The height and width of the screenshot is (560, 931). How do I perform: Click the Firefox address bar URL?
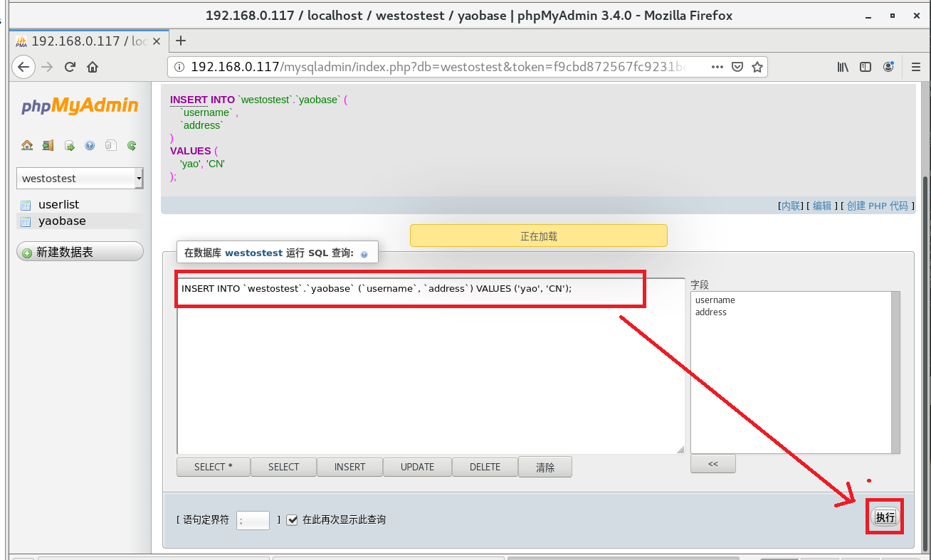(438, 67)
